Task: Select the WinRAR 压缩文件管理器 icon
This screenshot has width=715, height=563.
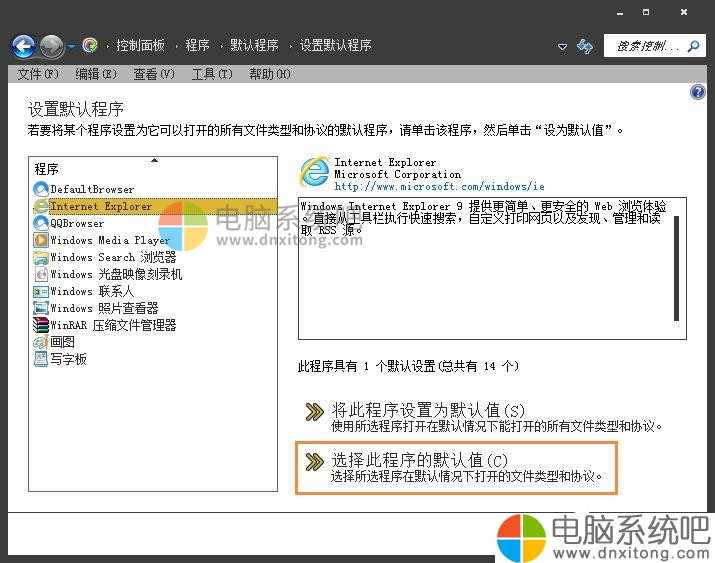Action: pos(41,325)
